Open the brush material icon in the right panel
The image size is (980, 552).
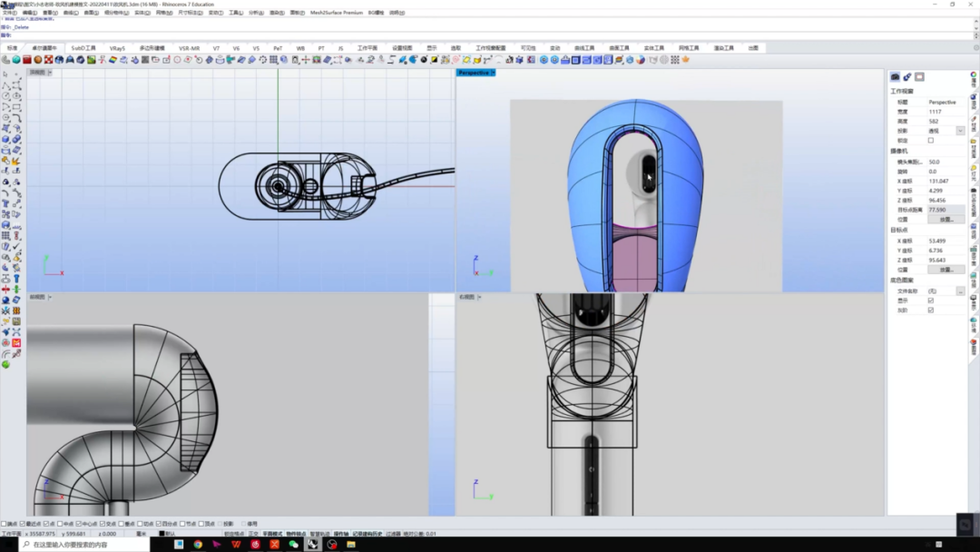(906, 77)
